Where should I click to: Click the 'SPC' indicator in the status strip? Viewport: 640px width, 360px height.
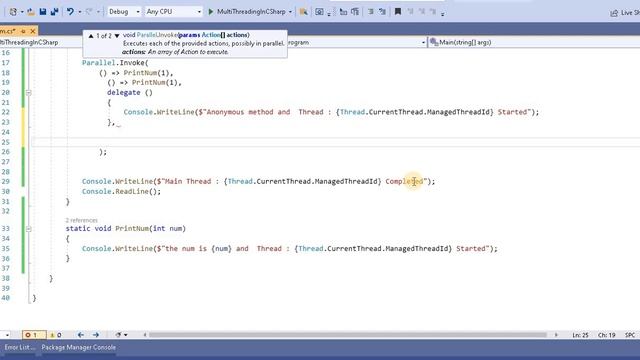click(630, 335)
